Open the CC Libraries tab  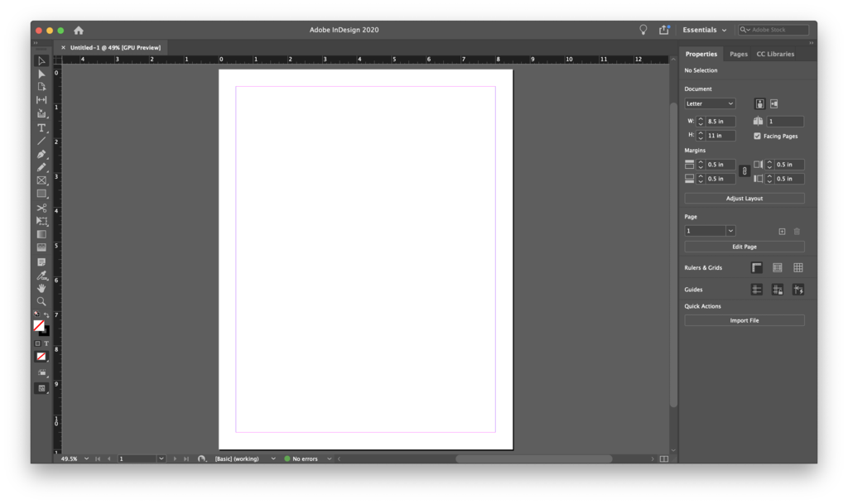[775, 54]
